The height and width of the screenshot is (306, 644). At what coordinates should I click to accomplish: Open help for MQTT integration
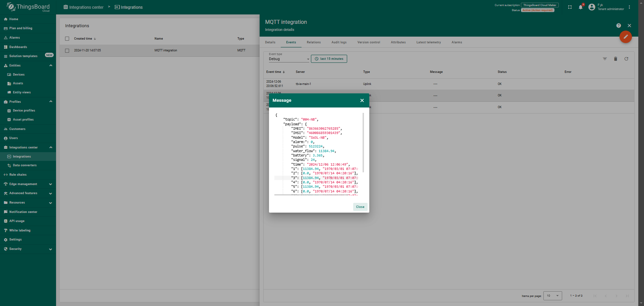(619, 26)
